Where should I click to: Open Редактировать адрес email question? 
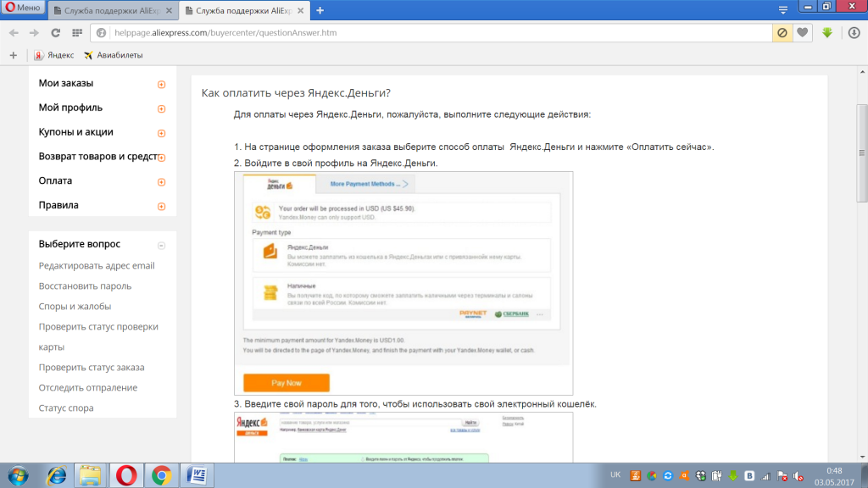pos(97,265)
